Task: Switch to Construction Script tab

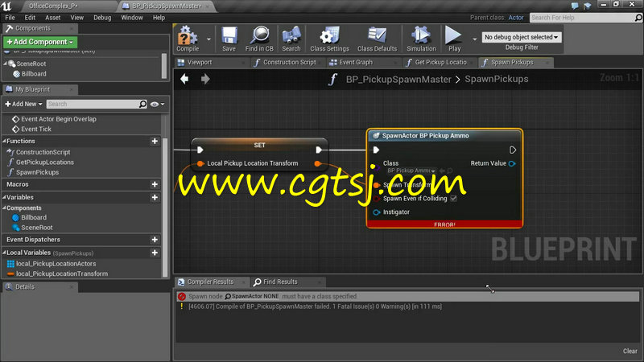Action: point(290,63)
